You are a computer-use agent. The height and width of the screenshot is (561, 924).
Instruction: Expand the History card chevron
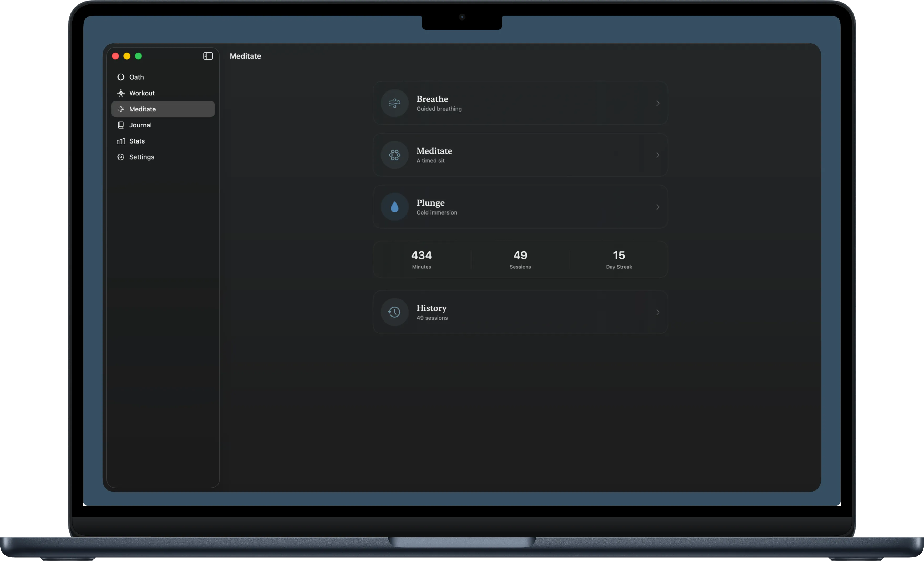tap(658, 312)
